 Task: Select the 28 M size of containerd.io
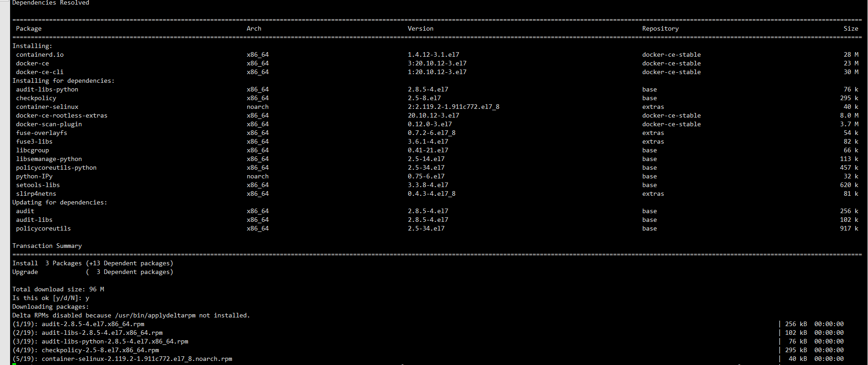tap(851, 54)
